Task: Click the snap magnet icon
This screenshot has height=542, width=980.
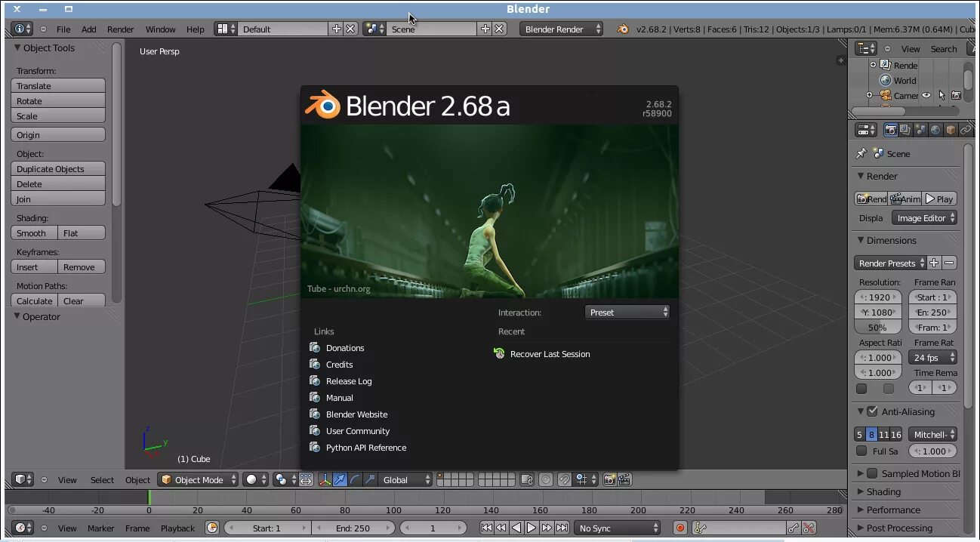Action: tap(564, 479)
